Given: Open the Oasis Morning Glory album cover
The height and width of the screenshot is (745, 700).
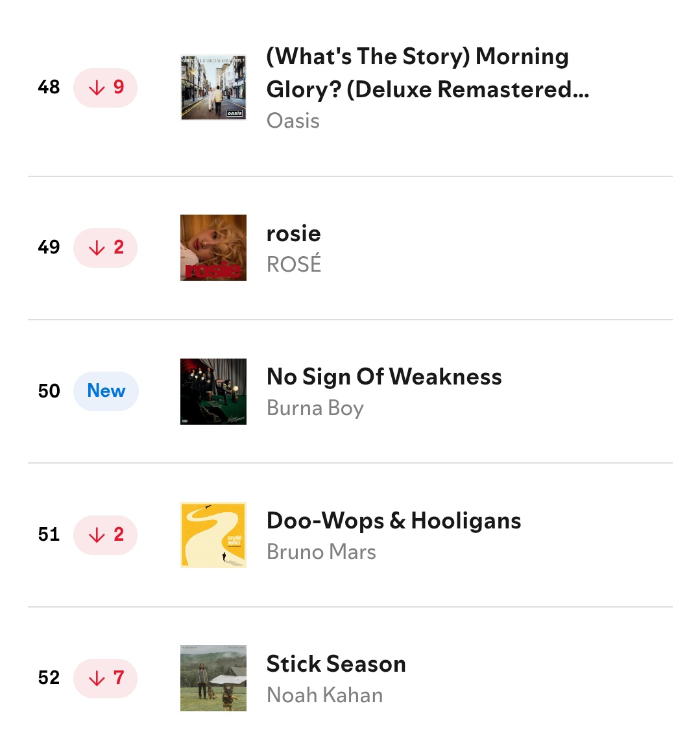Looking at the screenshot, I should (x=213, y=88).
